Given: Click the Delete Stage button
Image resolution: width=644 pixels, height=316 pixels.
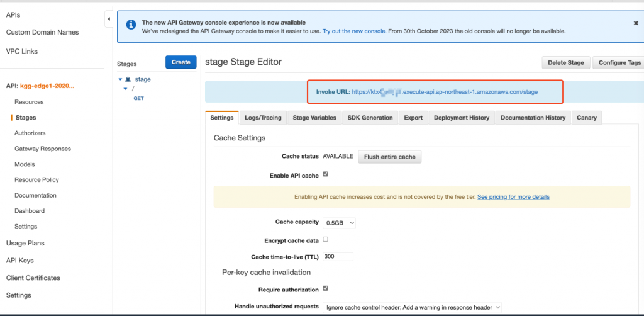Looking at the screenshot, I should point(566,62).
